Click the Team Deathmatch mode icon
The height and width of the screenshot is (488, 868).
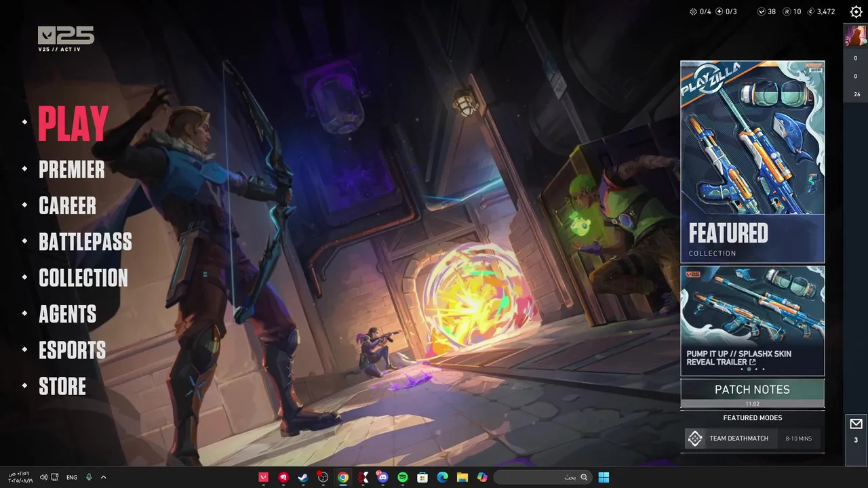pyautogui.click(x=695, y=439)
